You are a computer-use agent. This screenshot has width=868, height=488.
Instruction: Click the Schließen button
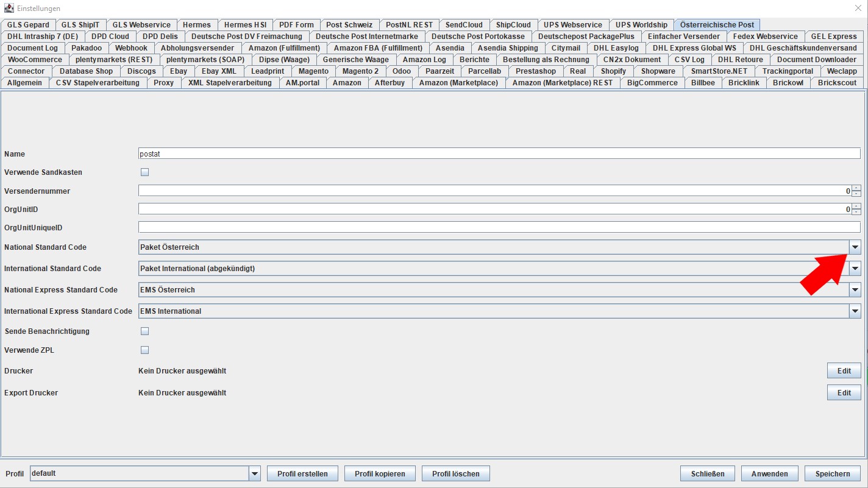tap(708, 473)
